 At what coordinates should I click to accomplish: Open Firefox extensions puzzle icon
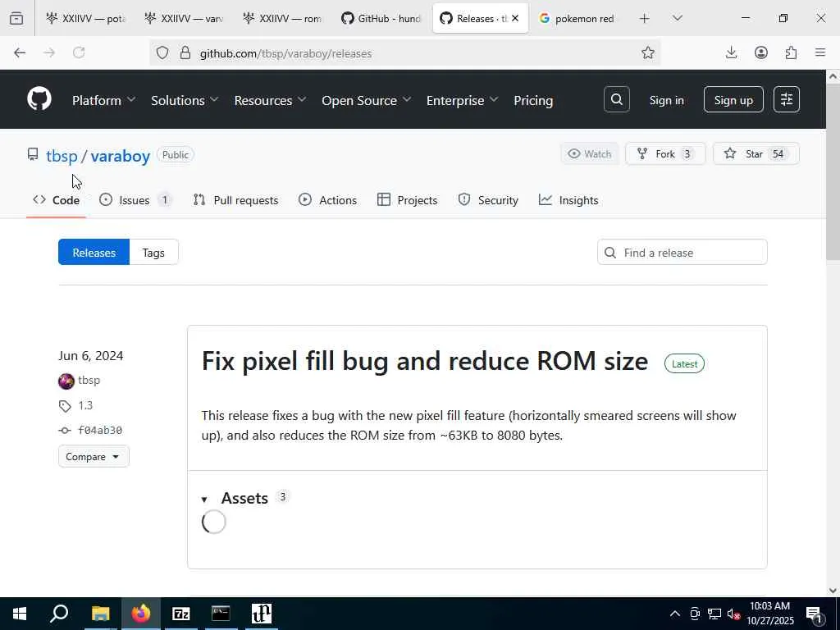[x=791, y=52]
